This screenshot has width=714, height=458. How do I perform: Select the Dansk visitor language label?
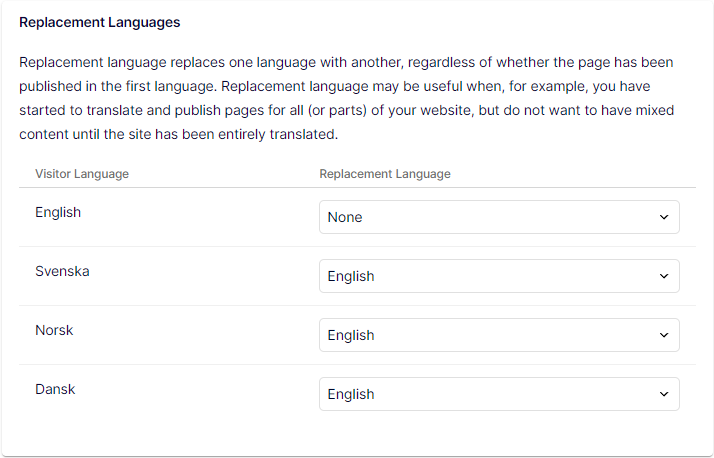coord(55,389)
